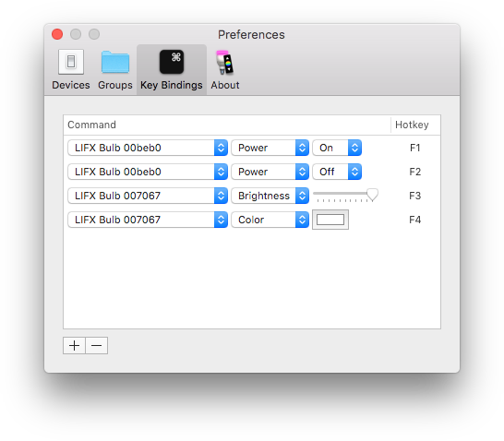Open the About bulb icon
This screenshot has width=504, height=441.
click(224, 63)
